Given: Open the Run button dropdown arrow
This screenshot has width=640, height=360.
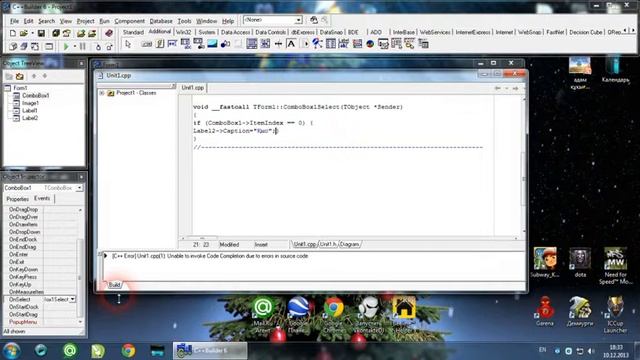Looking at the screenshot, I should click(x=75, y=47).
